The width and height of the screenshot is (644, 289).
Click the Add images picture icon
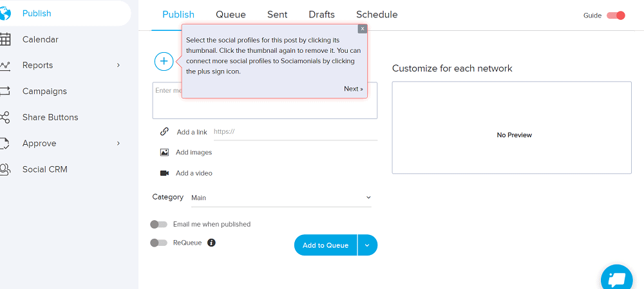click(x=164, y=153)
